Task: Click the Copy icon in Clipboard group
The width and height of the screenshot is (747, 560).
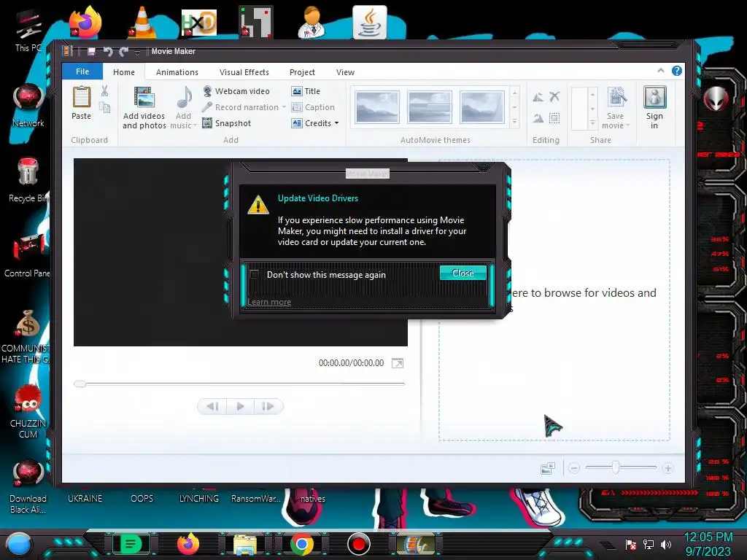Action: pyautogui.click(x=104, y=108)
